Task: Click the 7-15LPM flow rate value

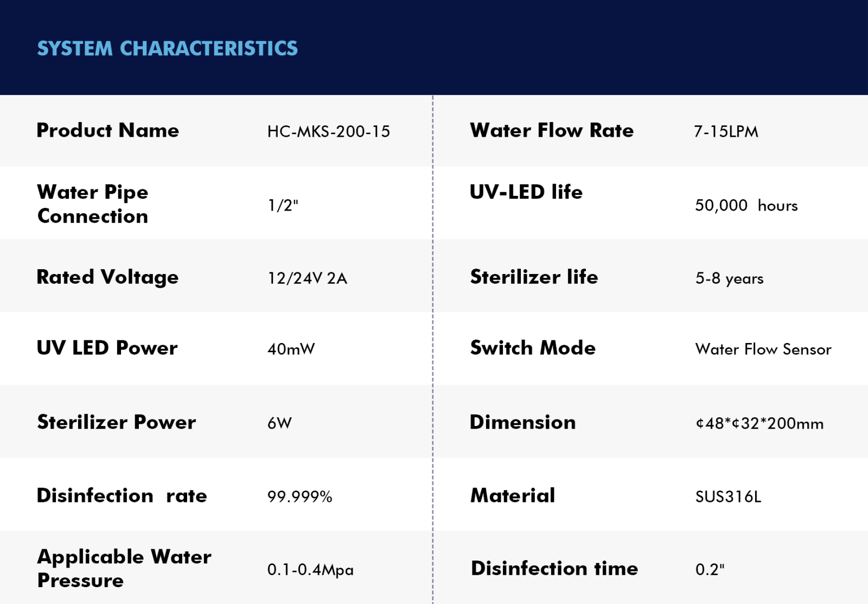Action: 726,131
